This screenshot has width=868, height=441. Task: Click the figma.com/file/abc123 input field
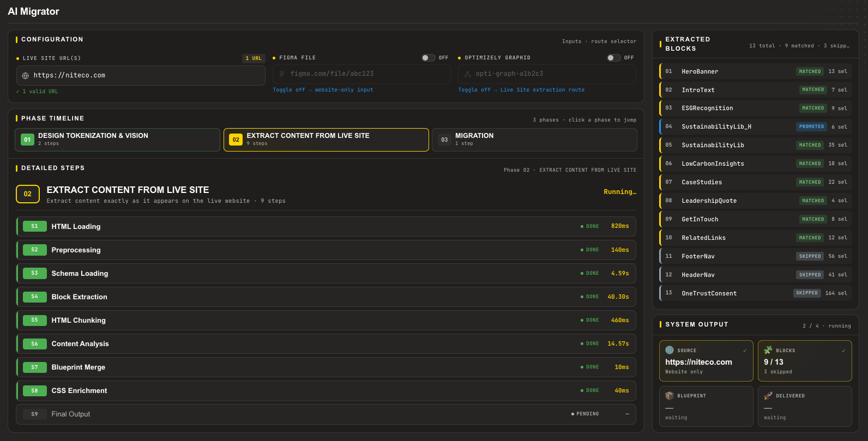pyautogui.click(x=361, y=74)
